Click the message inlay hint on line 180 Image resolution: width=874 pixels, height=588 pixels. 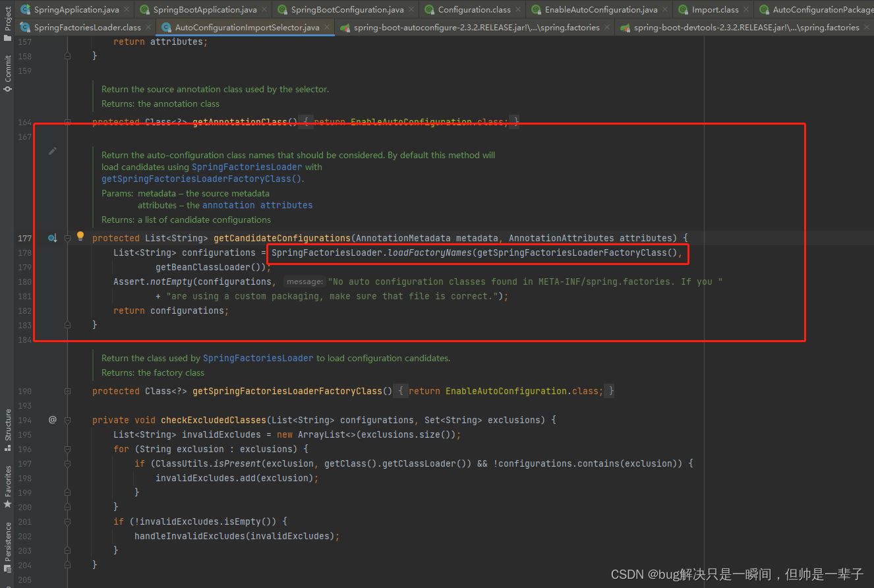(305, 281)
